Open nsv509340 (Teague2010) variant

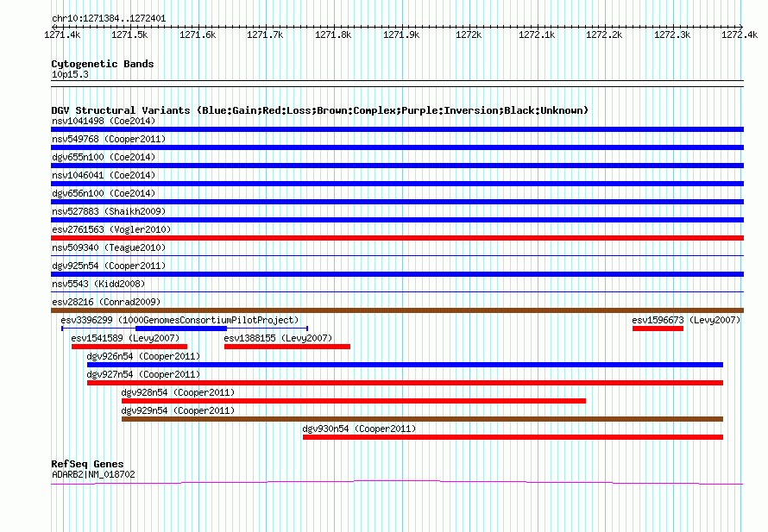pyautogui.click(x=109, y=247)
